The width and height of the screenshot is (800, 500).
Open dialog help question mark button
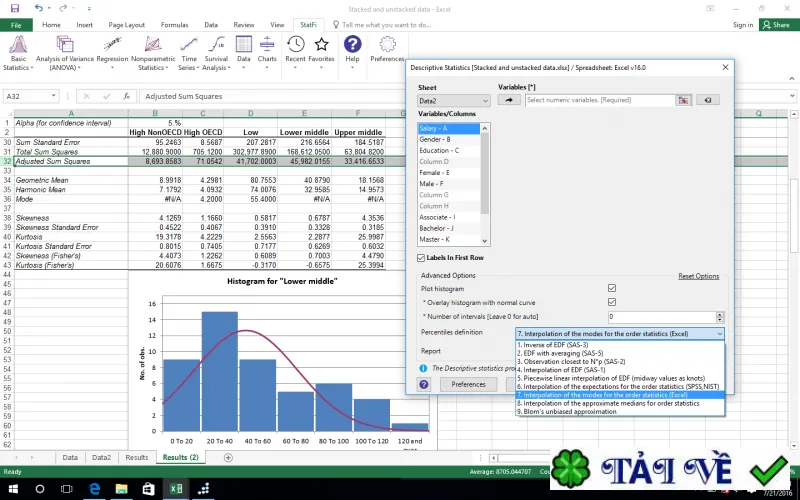tap(423, 384)
